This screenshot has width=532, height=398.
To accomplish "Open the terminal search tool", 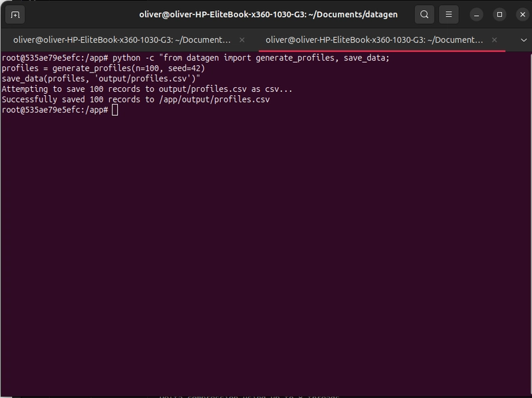I will [424, 14].
